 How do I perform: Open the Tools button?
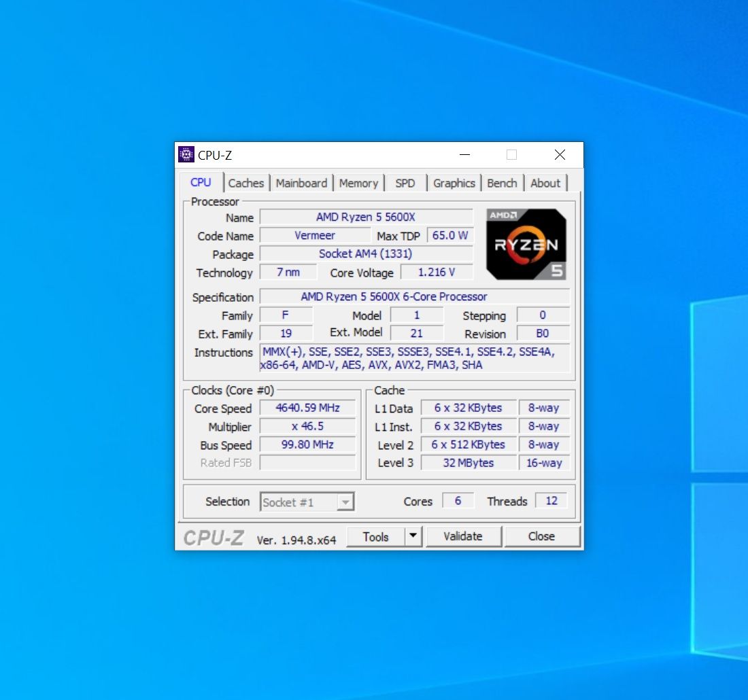click(376, 537)
